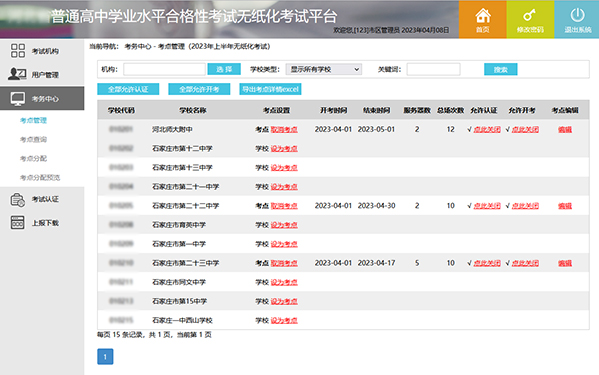This screenshot has width=599, height=375.
Task: Click 设为考点 for 石家庄市第十三中学
Action: (x=284, y=168)
